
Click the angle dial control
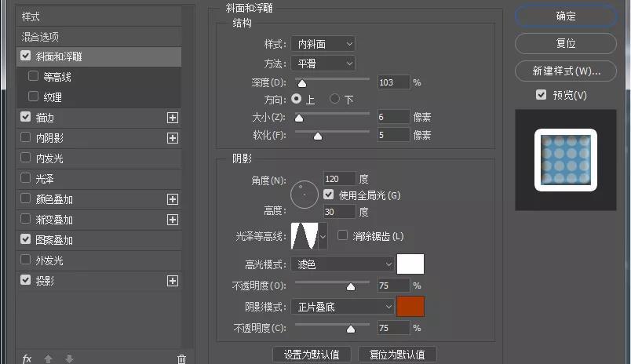305,195
